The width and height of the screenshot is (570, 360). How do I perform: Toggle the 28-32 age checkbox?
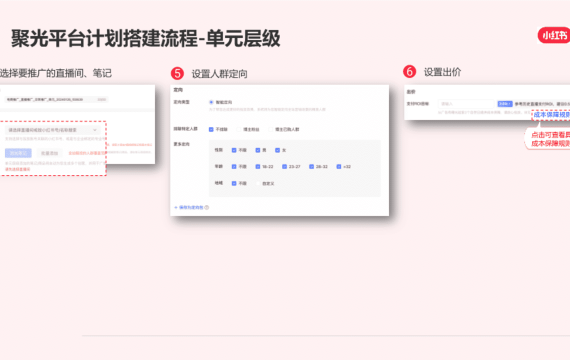[312, 167]
